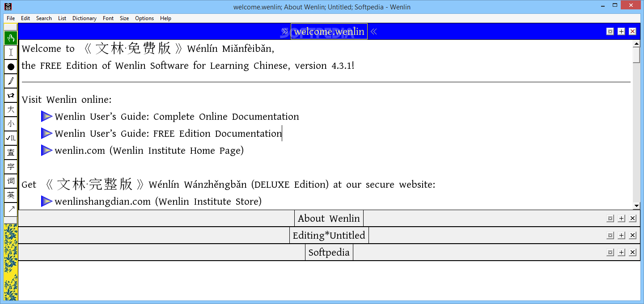The height and width of the screenshot is (304, 644).
Task: Click the diagonal arrow tool
Action: pos(11,210)
